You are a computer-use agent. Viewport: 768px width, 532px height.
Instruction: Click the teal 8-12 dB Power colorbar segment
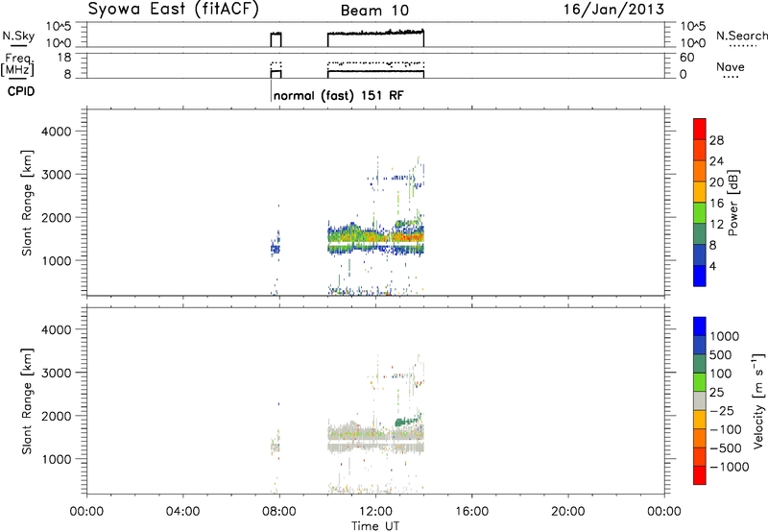tap(700, 234)
